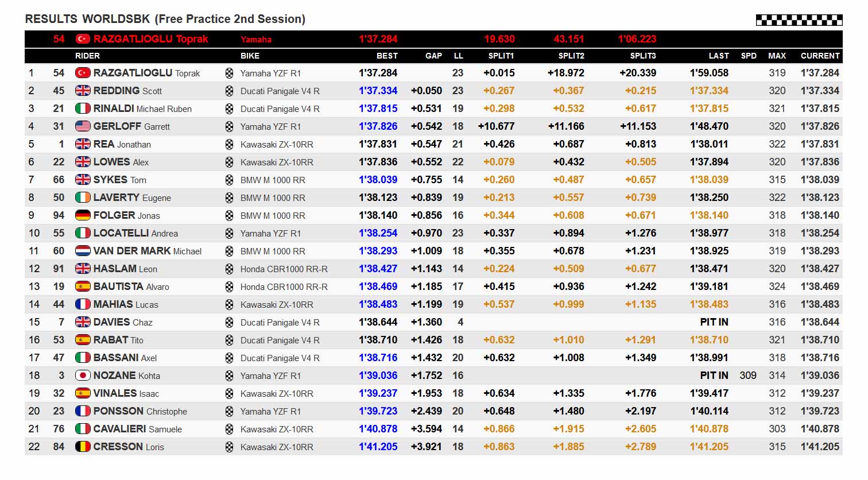Click the Italian flag beside RINALDI Michael Ruben
This screenshot has height=480, width=868.
point(83,109)
